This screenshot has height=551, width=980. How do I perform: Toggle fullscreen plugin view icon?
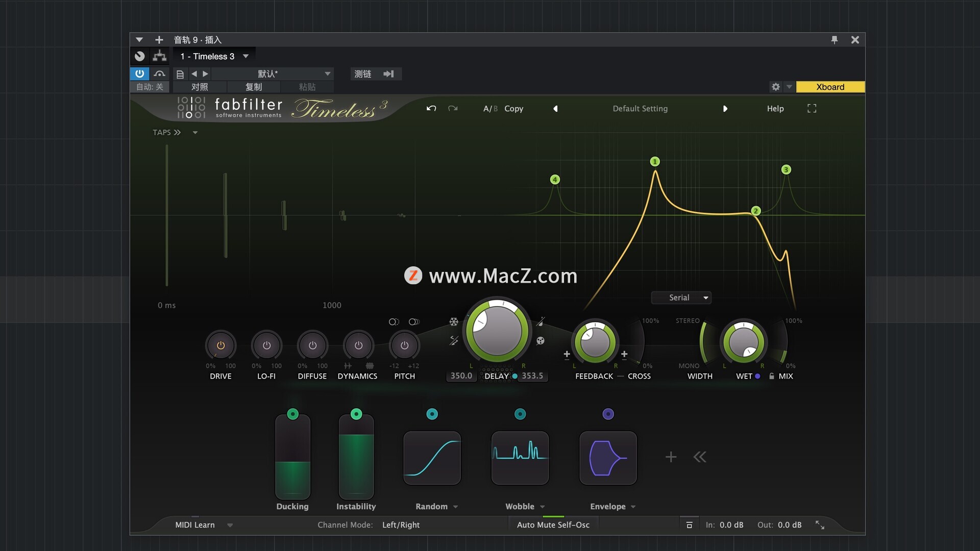tap(812, 108)
